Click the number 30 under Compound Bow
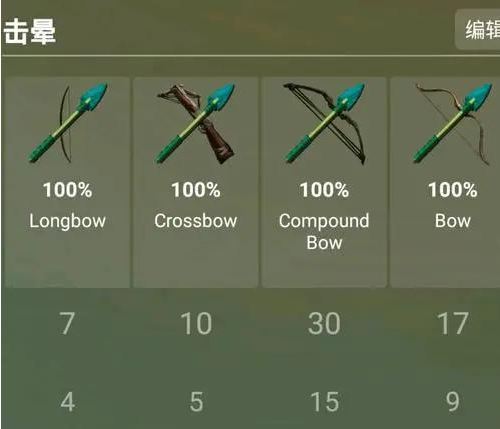 tap(324, 323)
